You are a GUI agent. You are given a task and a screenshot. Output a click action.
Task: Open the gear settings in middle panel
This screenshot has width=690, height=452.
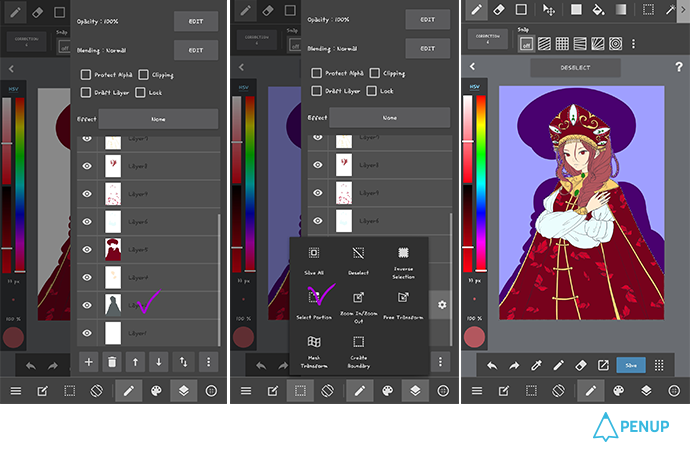tap(442, 305)
